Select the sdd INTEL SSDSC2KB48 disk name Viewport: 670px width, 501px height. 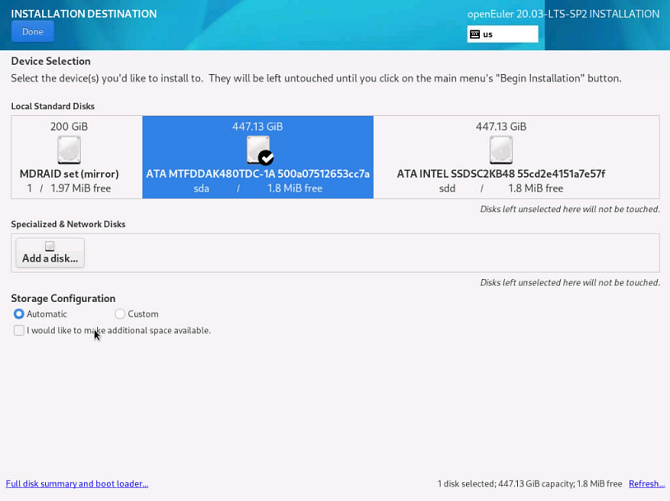click(x=500, y=174)
